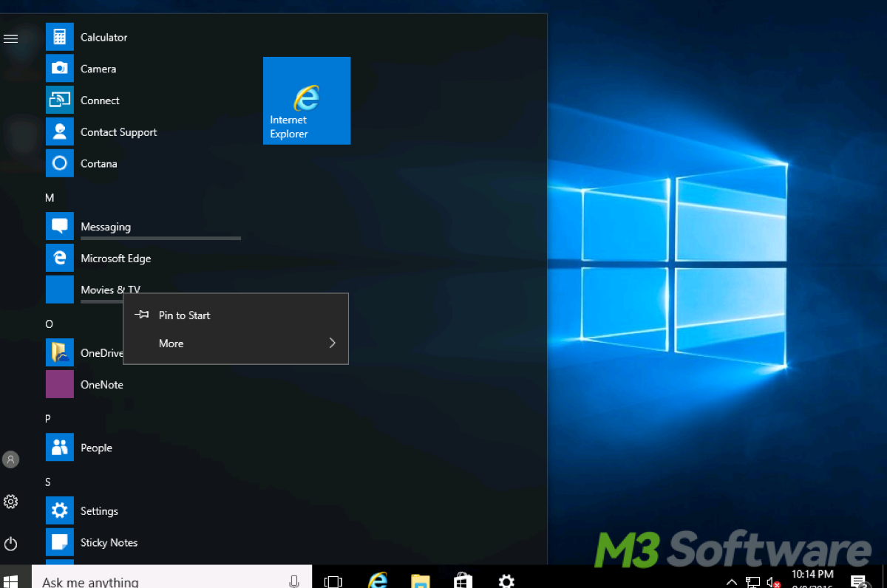Viewport: 887px width, 588px height.
Task: Click the user account avatar
Action: 11,459
